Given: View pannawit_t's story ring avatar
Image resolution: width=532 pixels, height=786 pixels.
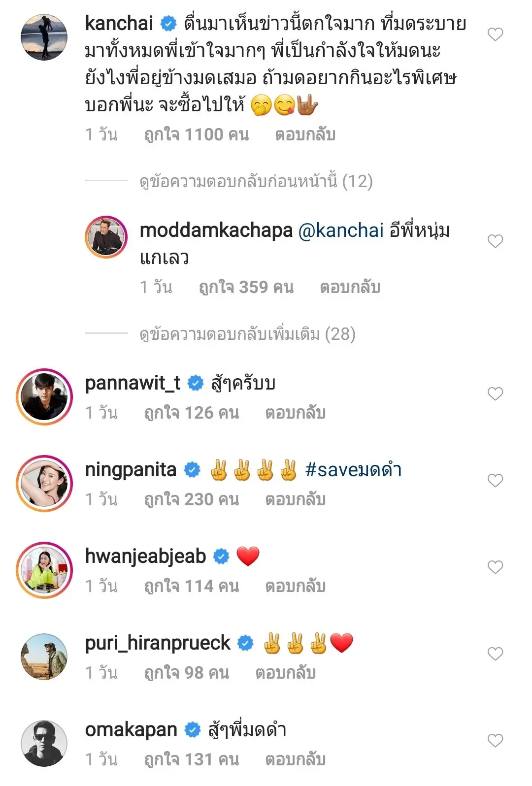Looking at the screenshot, I should [44, 397].
